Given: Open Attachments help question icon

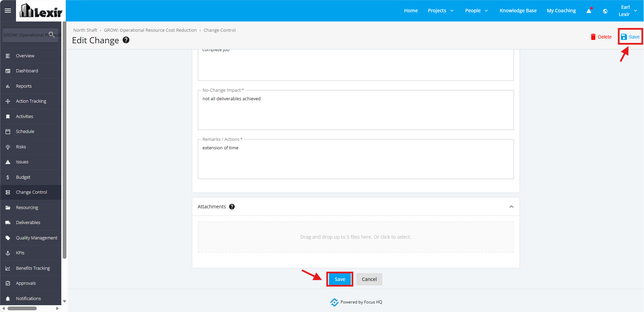Looking at the screenshot, I should (x=232, y=207).
